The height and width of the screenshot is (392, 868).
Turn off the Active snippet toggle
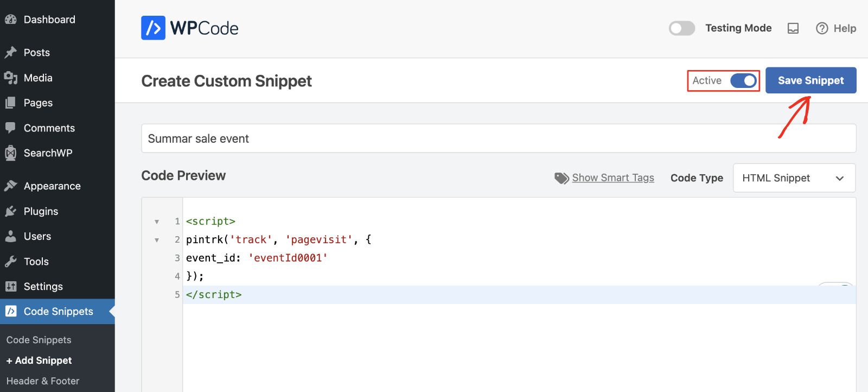click(x=743, y=80)
